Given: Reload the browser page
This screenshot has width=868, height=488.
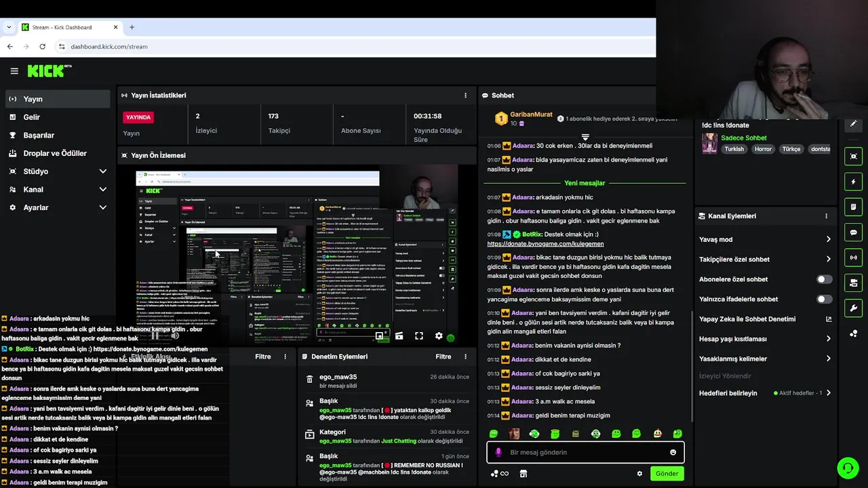Looking at the screenshot, I should pyautogui.click(x=42, y=47).
